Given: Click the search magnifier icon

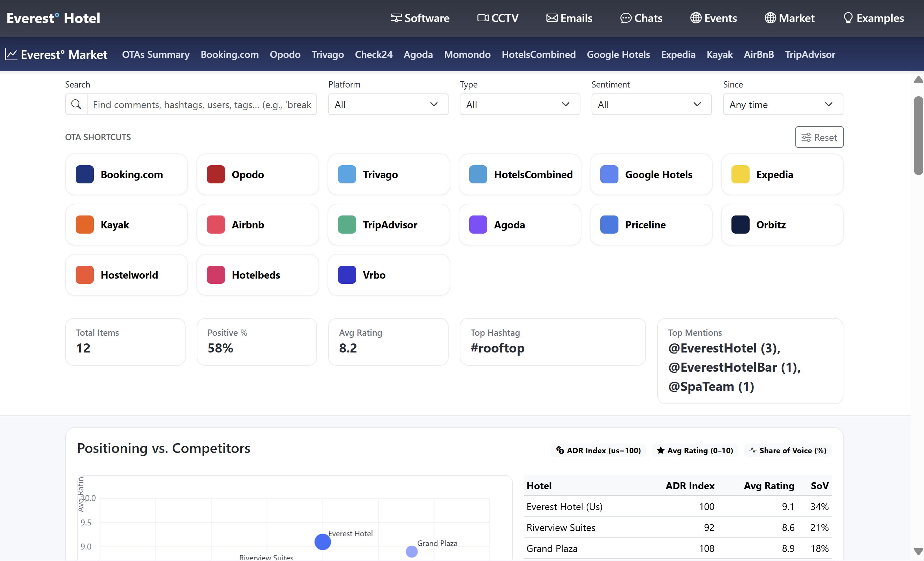Looking at the screenshot, I should click(x=76, y=104).
